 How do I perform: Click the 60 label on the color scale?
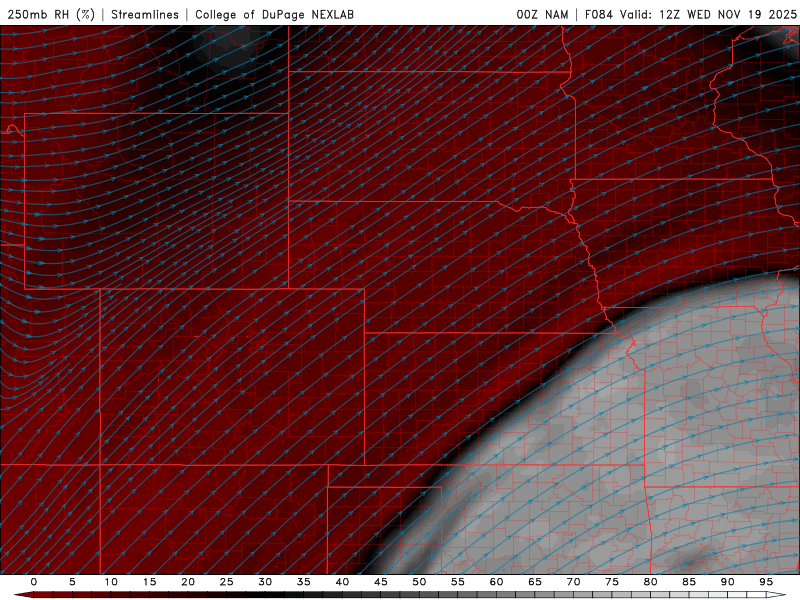point(496,582)
